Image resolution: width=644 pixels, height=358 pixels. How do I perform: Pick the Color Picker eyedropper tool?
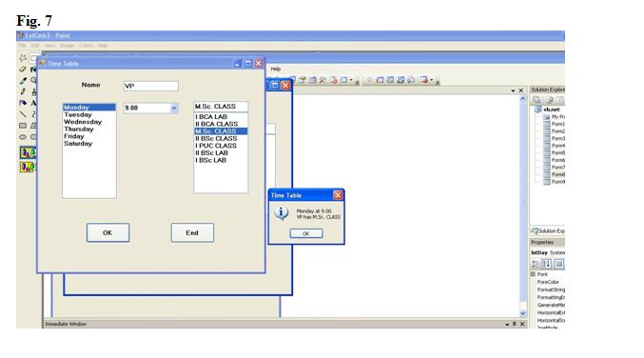tap(23, 81)
